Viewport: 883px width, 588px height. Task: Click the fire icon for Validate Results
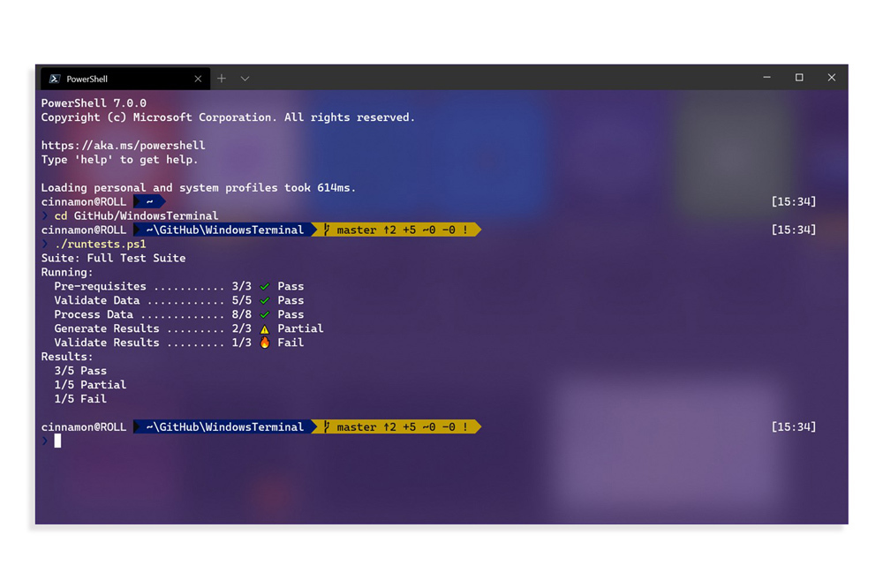tap(265, 343)
